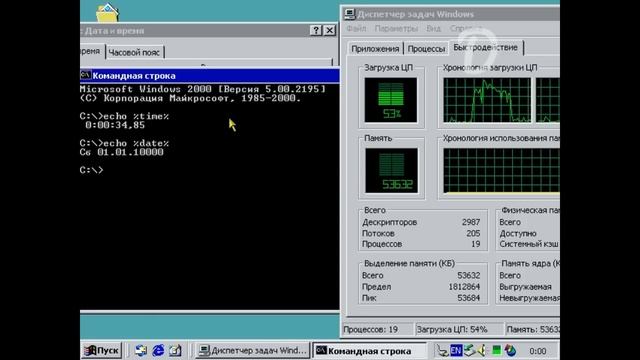Click the Потоков value 205
The image size is (640, 360).
(x=473, y=233)
